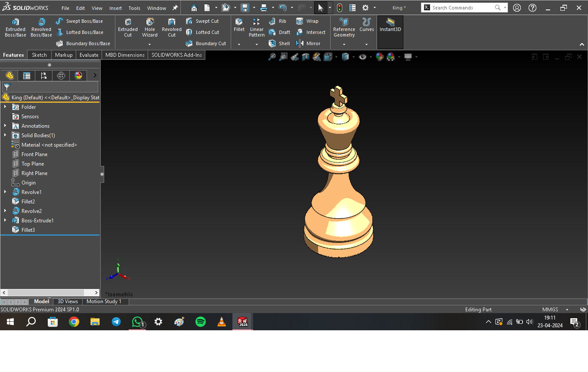Use the Wrap tool
Viewport: 588px width, 372px height.
point(307,21)
